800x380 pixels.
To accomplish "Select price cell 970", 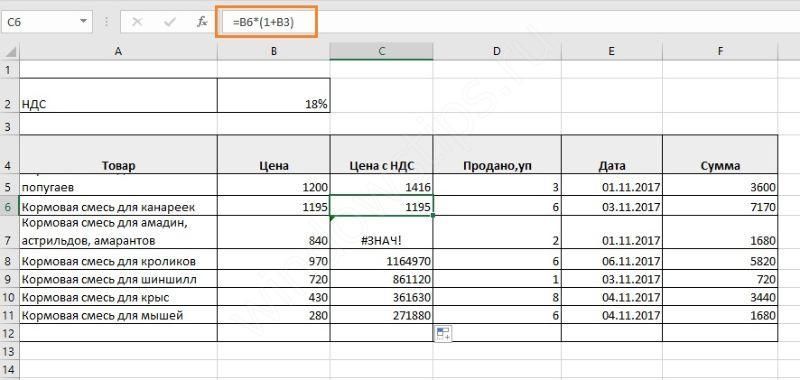I will (274, 260).
